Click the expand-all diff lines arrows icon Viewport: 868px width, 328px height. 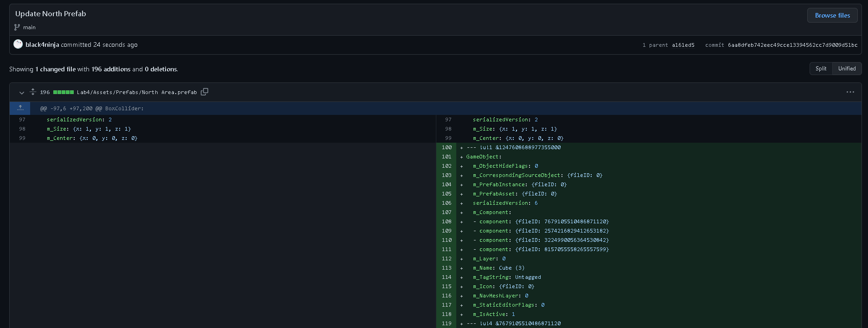(33, 92)
